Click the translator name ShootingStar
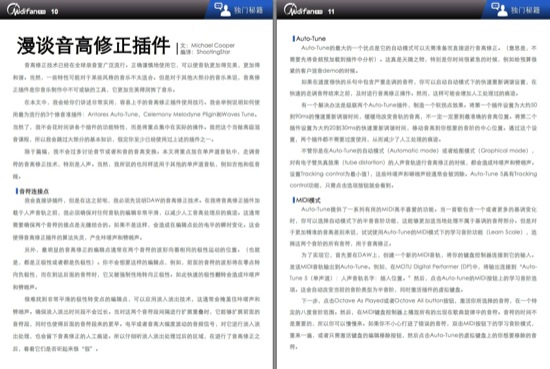 click(213, 52)
